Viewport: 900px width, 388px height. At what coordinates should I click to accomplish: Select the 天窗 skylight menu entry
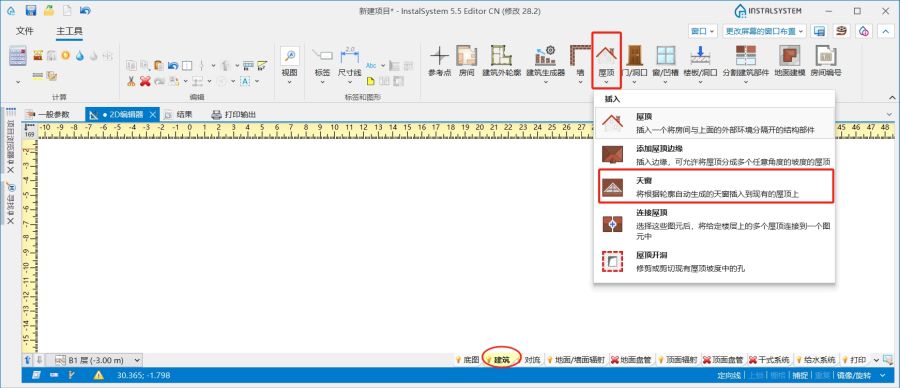tap(716, 186)
